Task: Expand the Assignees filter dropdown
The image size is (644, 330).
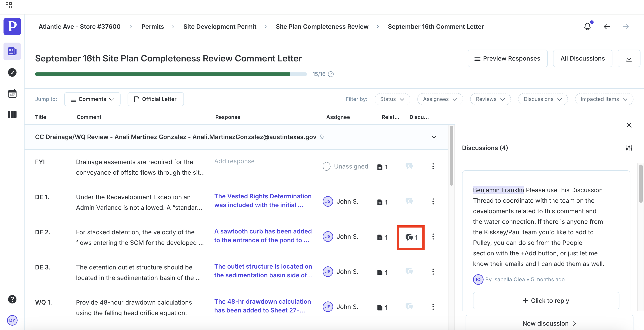Action: (440, 99)
